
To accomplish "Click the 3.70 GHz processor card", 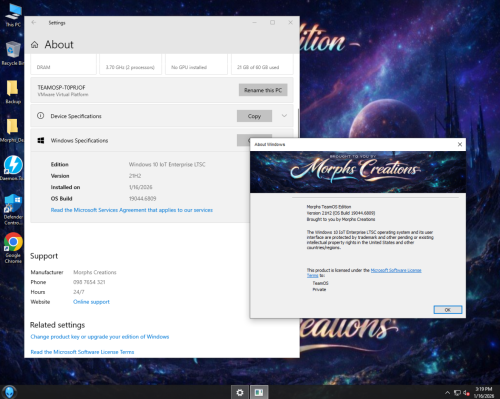I will 130,64.
